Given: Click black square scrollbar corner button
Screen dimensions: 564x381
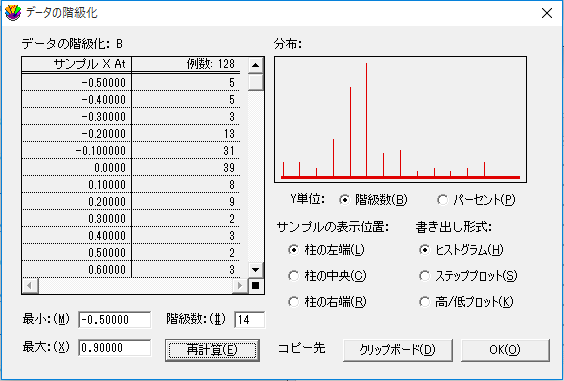Looking at the screenshot, I should point(255,286).
